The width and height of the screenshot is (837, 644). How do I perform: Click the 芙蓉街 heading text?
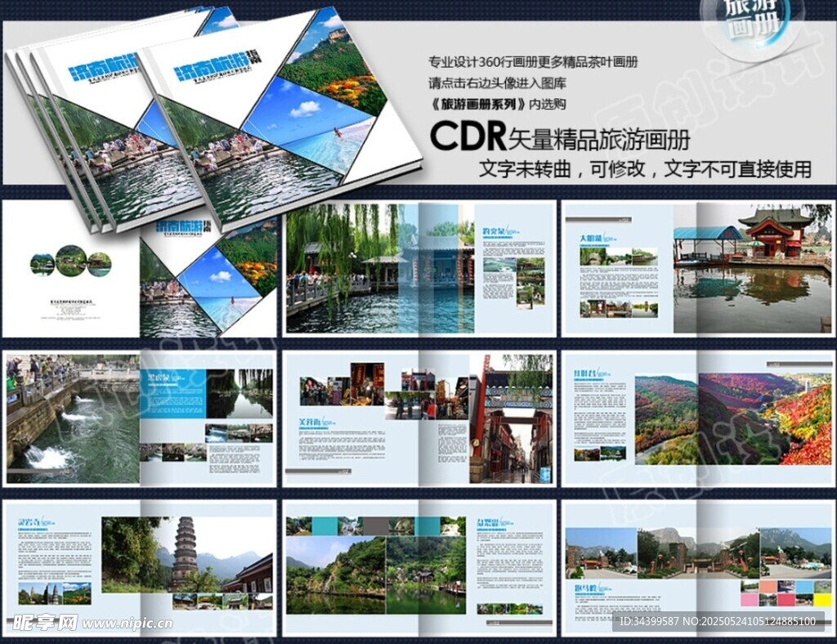[x=310, y=423]
